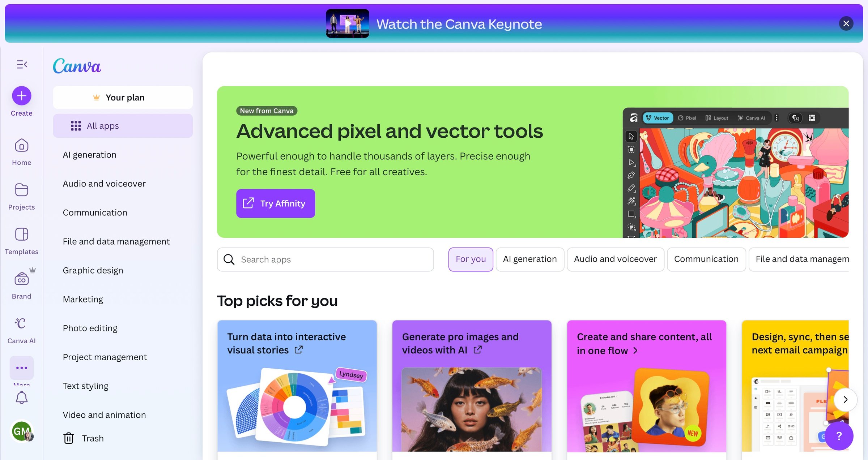The height and width of the screenshot is (460, 868).
Task: Show next top picks carousel arrow
Action: point(845,399)
